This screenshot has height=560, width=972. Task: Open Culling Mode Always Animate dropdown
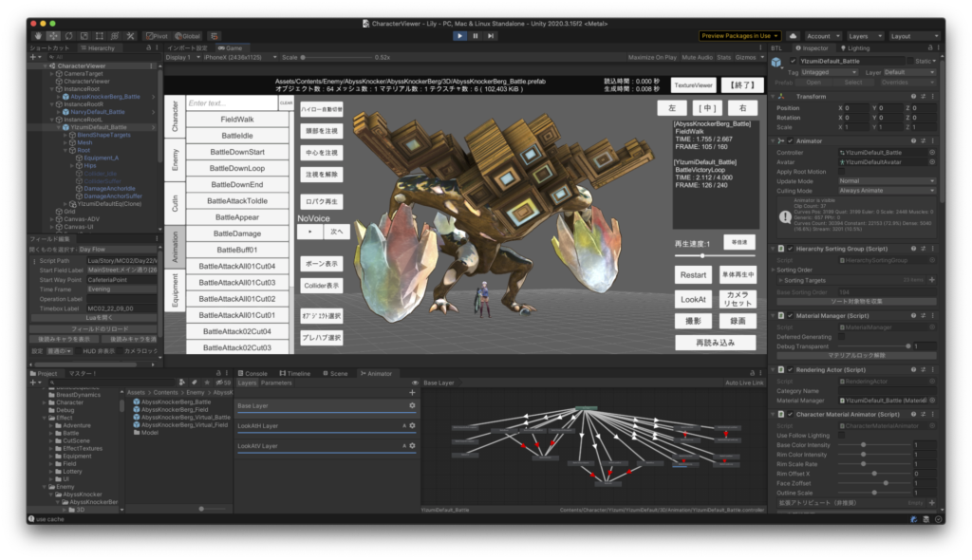pyautogui.click(x=887, y=191)
